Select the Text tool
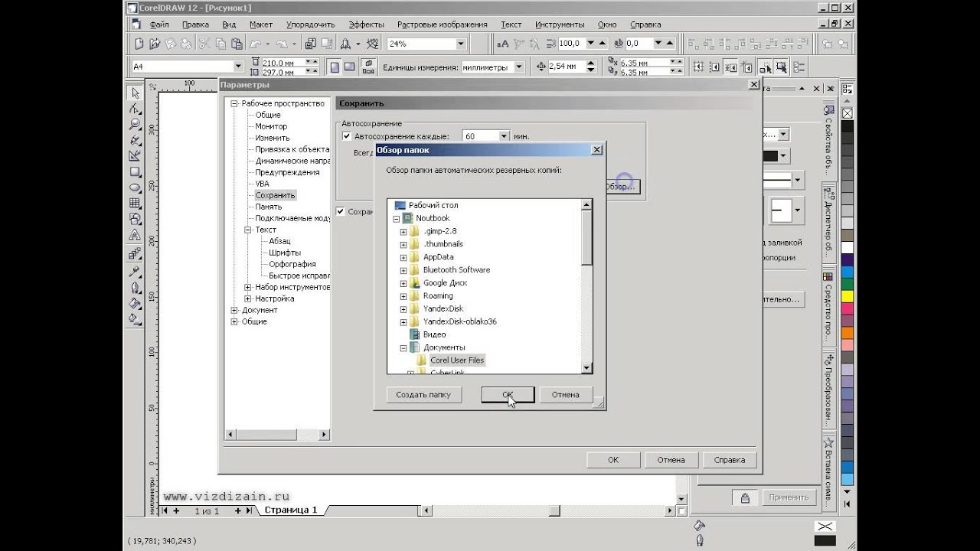This screenshot has height=551, width=980. pos(135,235)
